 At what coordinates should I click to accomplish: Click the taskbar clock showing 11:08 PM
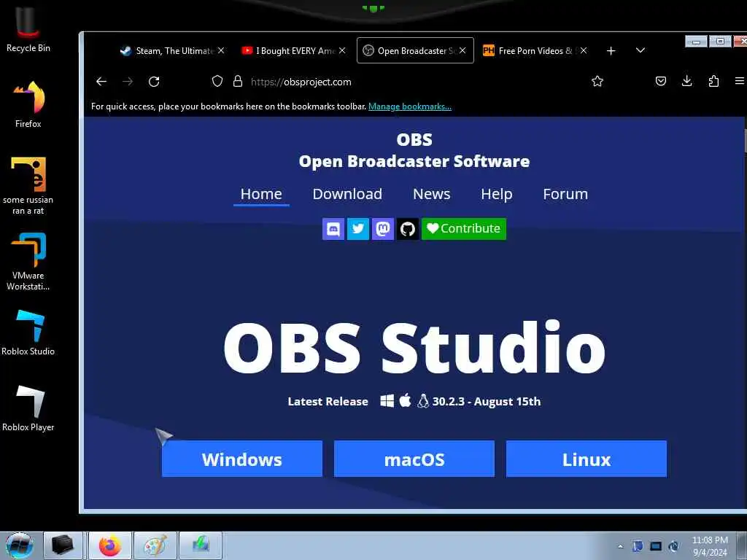pyautogui.click(x=710, y=546)
